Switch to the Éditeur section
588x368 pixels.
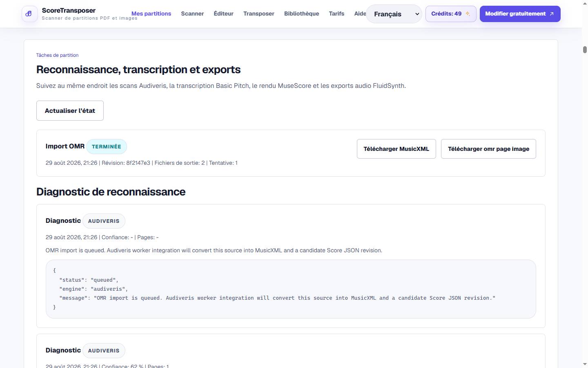click(x=223, y=13)
